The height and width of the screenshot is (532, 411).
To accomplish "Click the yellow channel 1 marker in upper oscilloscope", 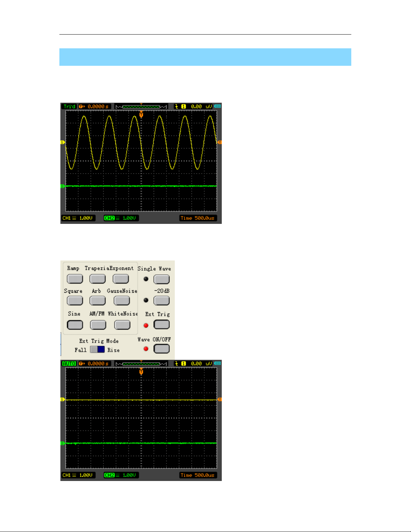I will click(62, 142).
